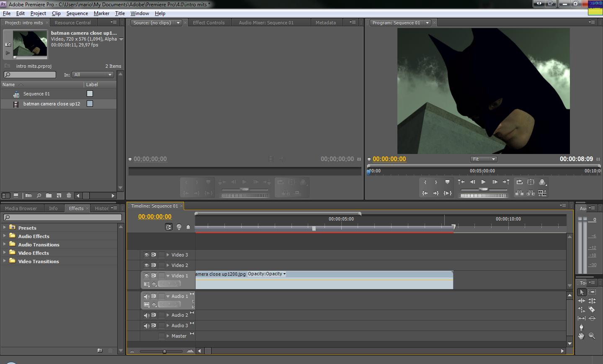Open the Title menu
The width and height of the screenshot is (603, 364).
(120, 13)
